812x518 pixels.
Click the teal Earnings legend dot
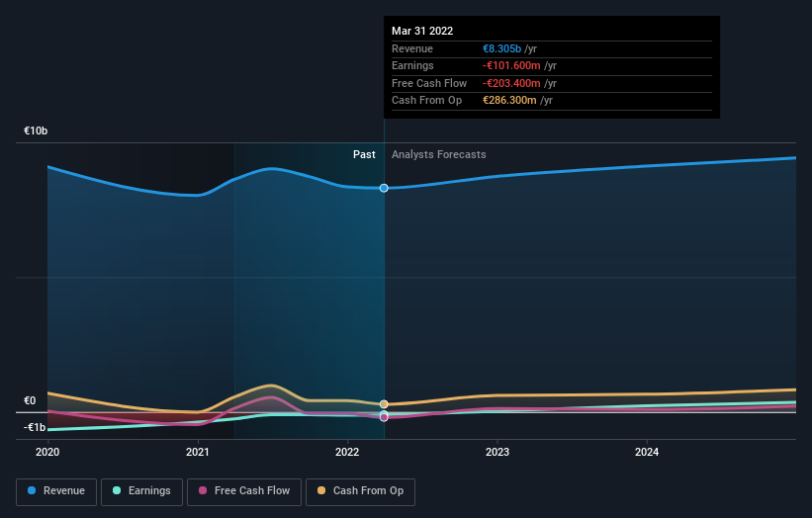point(117,490)
